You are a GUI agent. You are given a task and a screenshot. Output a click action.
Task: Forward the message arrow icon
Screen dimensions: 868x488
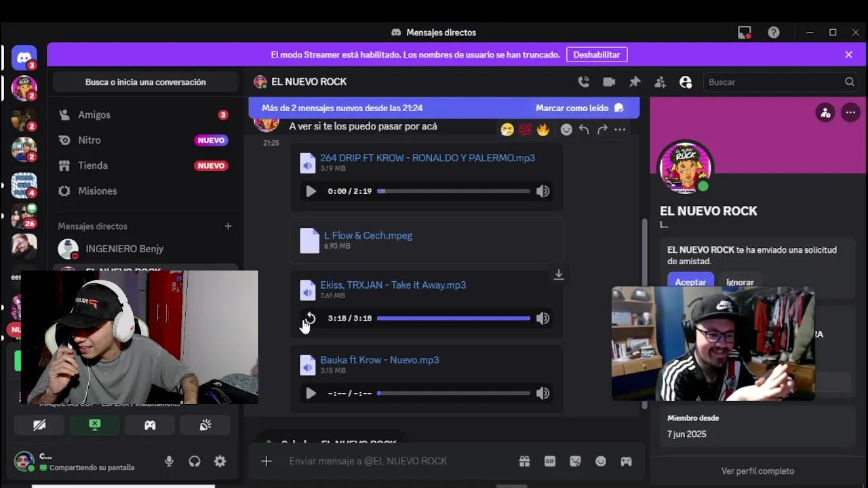pos(602,129)
